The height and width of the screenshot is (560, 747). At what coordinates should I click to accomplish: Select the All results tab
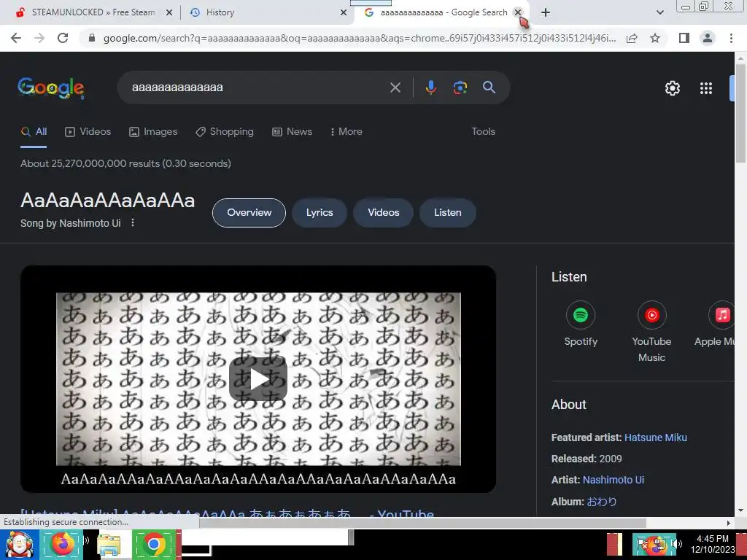click(x=34, y=132)
